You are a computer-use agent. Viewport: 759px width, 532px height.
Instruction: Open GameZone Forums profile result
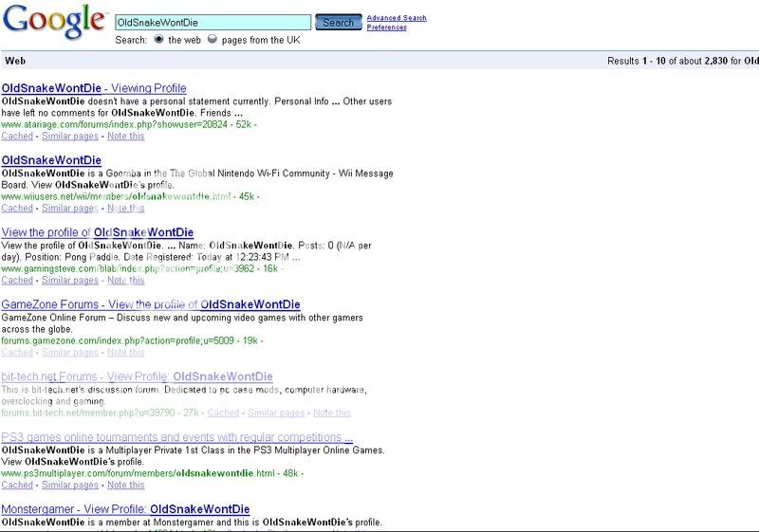[151, 304]
